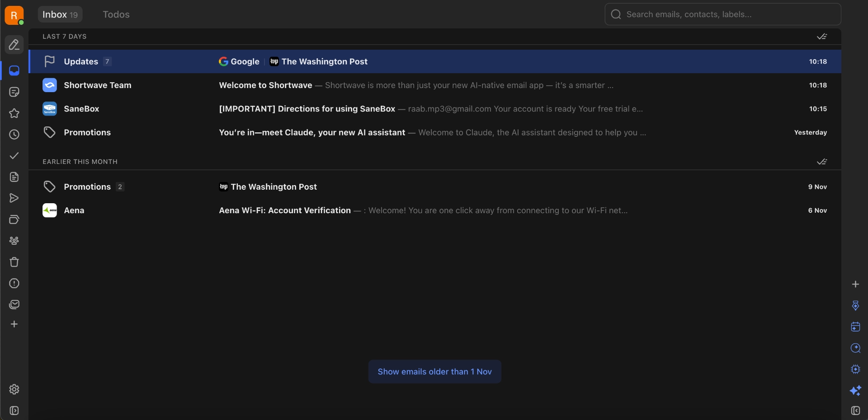This screenshot has width=868, height=420.
Task: Open the Aena Wi-Fi Account Verification email
Action: [x=435, y=210]
